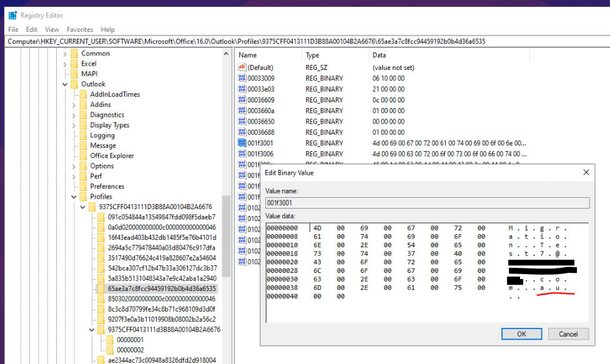Click the binary icon for 0003660a

point(242,111)
